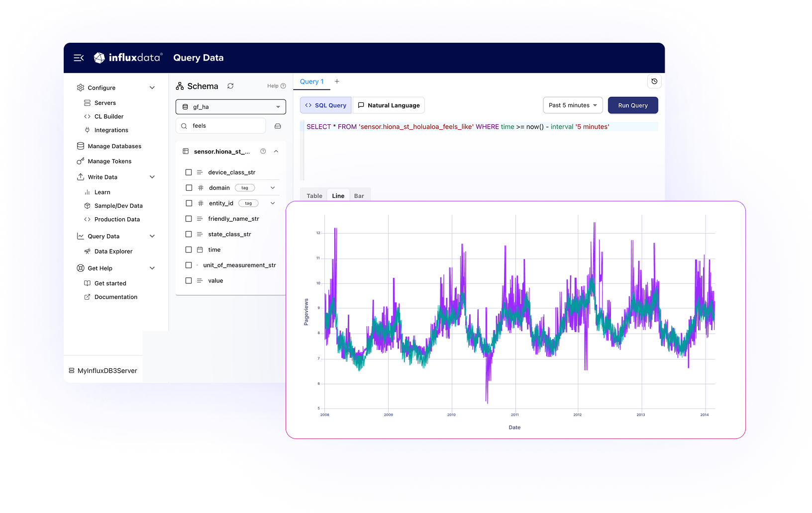Check the value column checkbox
The height and width of the screenshot is (513, 812).
[x=189, y=280]
